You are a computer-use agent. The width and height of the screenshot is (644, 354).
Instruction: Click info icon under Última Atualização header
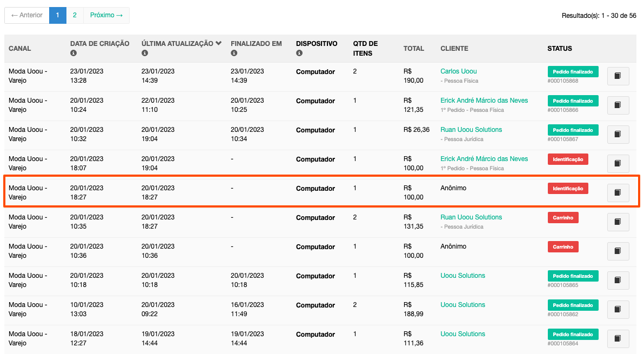coord(145,53)
